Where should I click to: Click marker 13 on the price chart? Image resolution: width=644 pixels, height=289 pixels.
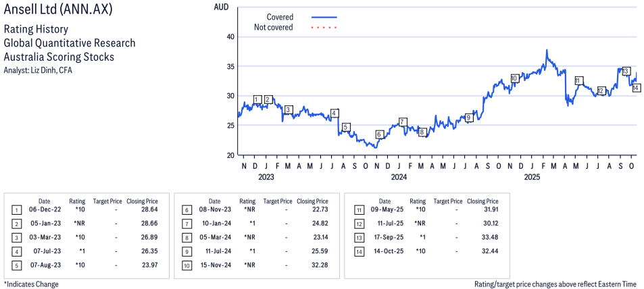[626, 71]
